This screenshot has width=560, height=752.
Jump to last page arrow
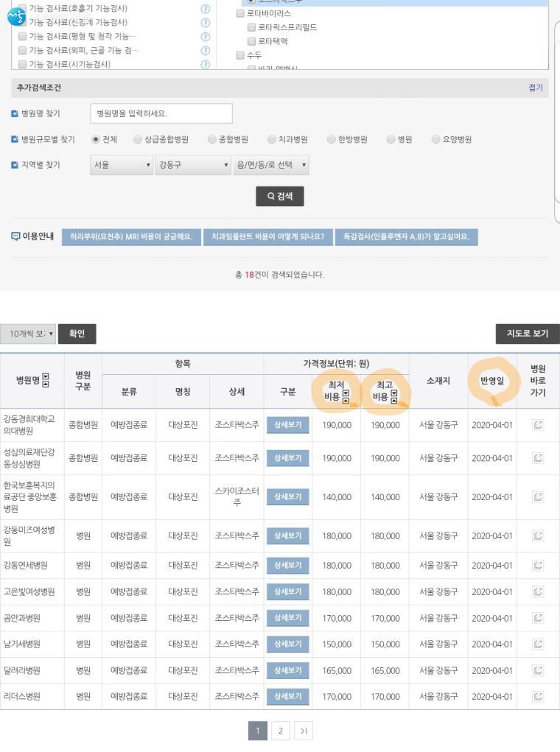[303, 731]
